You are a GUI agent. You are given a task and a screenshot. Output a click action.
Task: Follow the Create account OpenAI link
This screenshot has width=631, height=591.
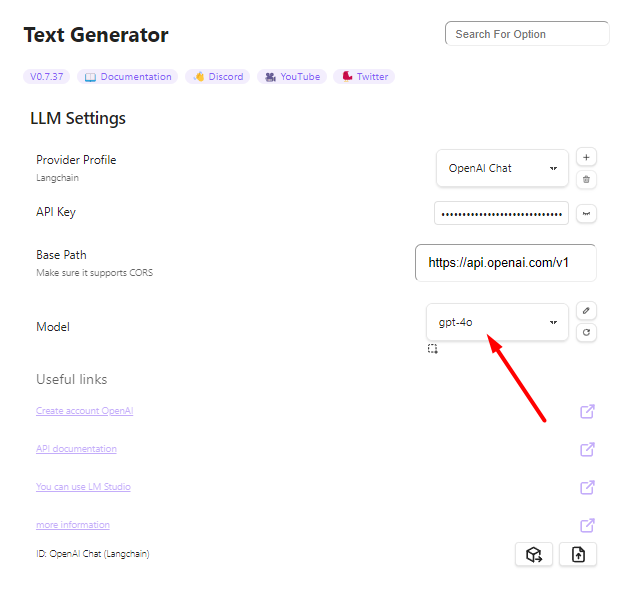pos(85,411)
